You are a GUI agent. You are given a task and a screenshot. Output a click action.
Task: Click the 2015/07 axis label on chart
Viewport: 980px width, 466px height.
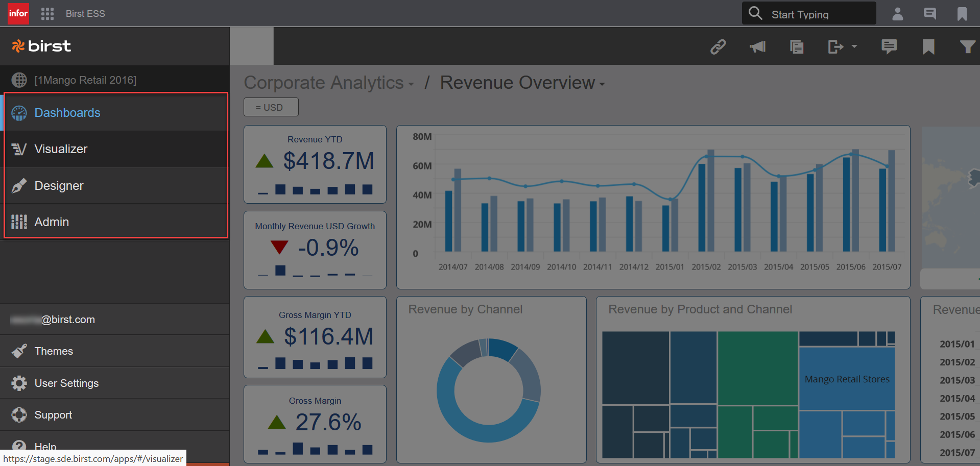pyautogui.click(x=887, y=267)
